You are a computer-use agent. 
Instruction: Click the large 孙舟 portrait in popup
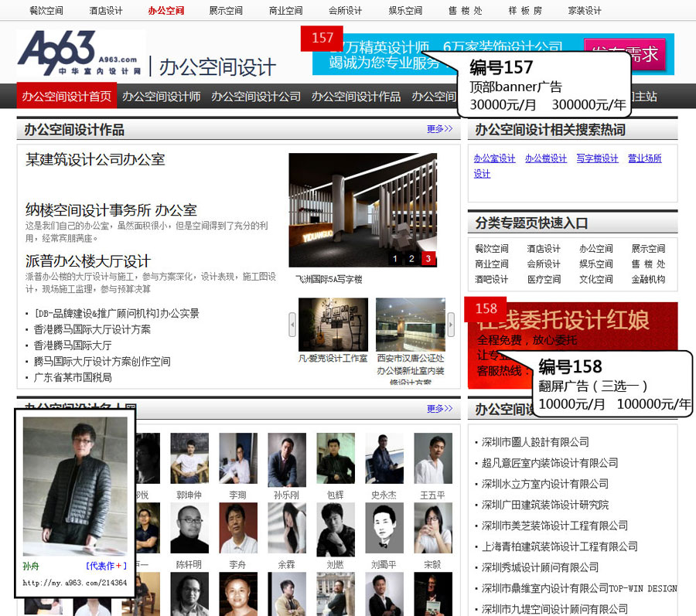[75, 486]
